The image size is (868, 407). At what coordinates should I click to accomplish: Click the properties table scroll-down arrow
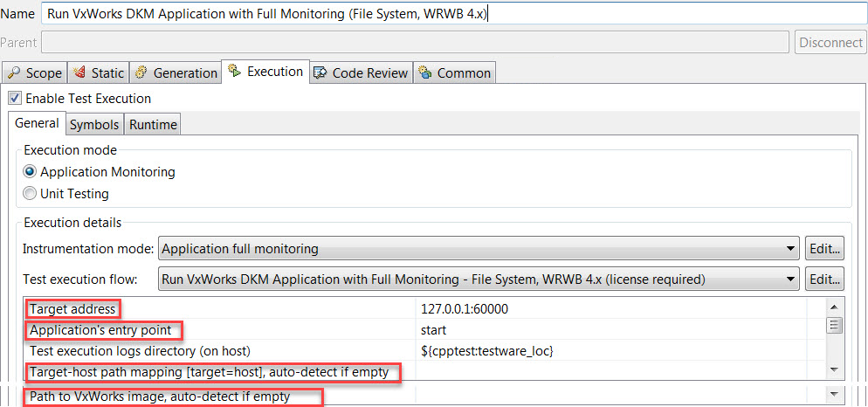click(x=834, y=369)
